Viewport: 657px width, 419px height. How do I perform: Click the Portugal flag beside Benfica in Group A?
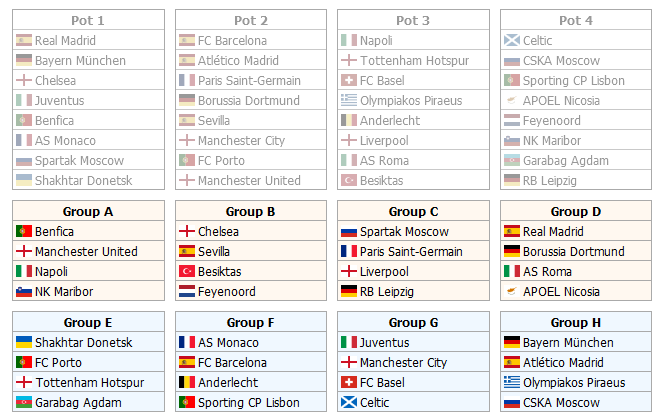pos(24,231)
